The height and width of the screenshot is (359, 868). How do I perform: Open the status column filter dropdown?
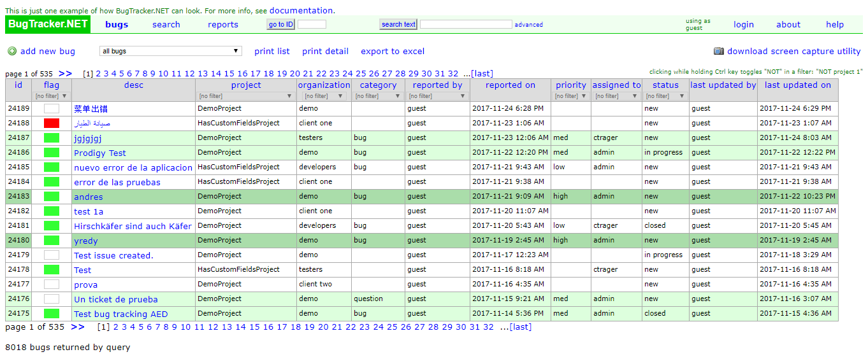tap(666, 96)
